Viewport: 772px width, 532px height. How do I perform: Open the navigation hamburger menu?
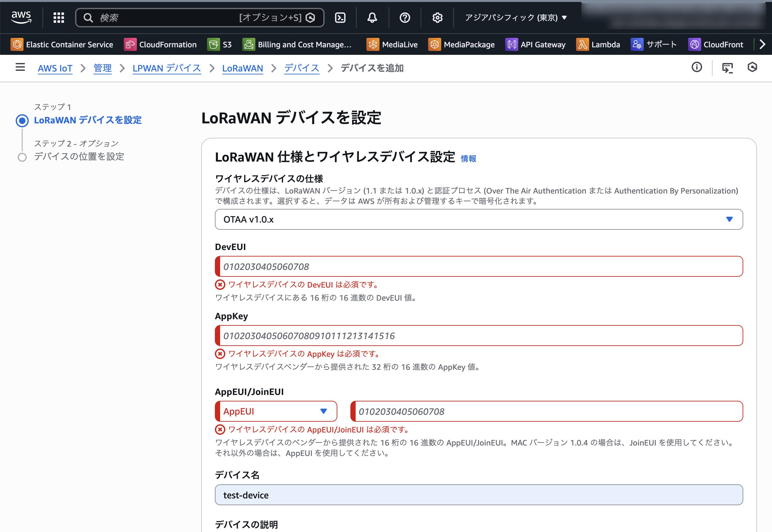tap(20, 68)
